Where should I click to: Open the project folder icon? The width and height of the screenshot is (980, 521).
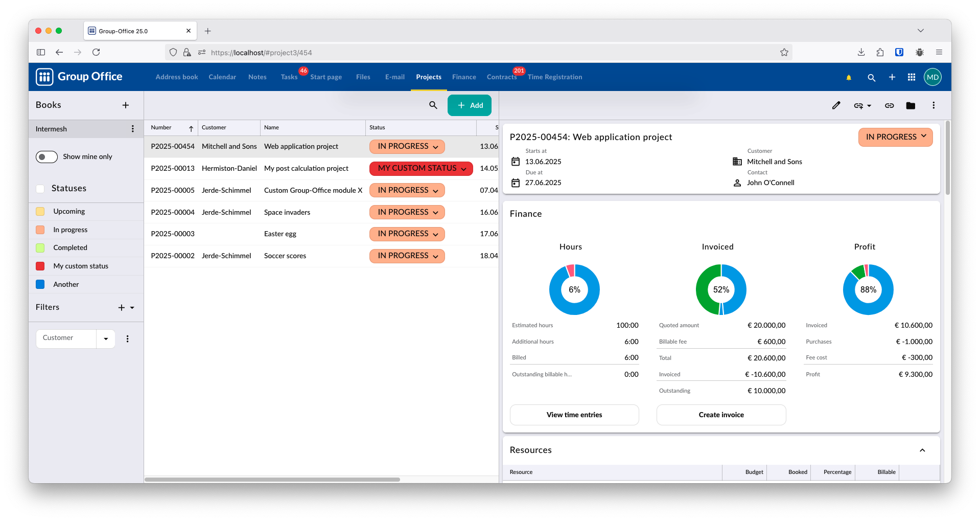coord(911,105)
